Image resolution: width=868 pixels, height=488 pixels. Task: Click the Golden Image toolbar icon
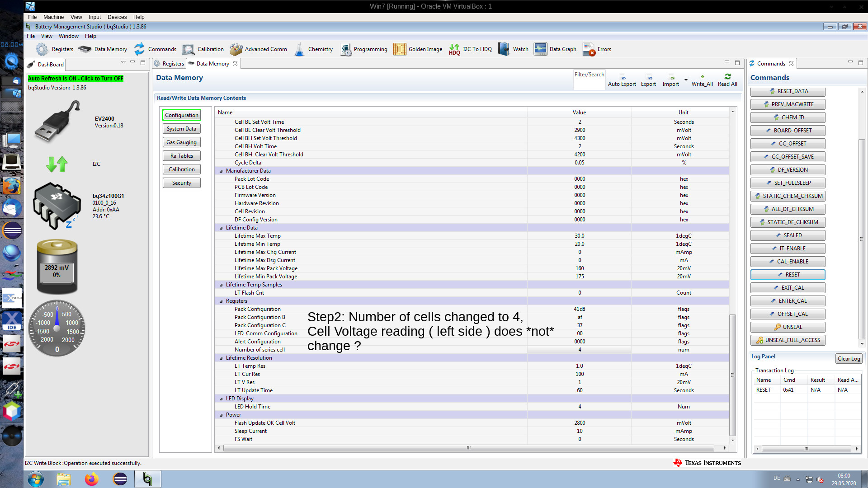(x=400, y=49)
